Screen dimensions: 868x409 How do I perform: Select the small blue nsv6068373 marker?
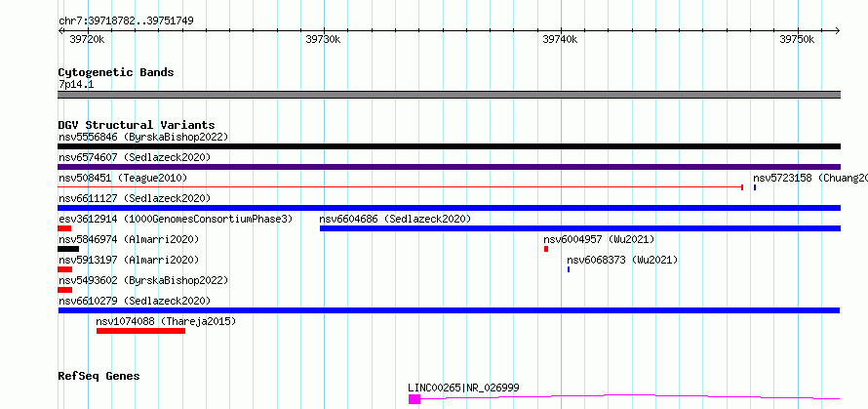point(569,269)
